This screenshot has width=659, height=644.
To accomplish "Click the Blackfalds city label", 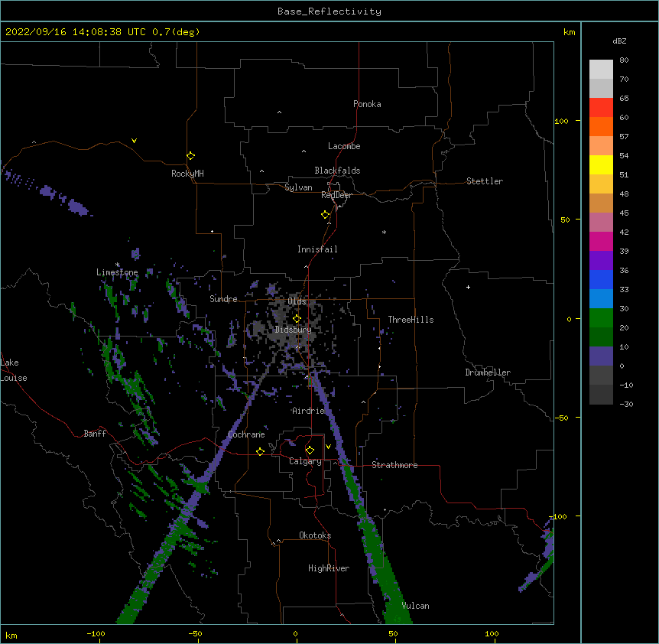I will 337,171.
